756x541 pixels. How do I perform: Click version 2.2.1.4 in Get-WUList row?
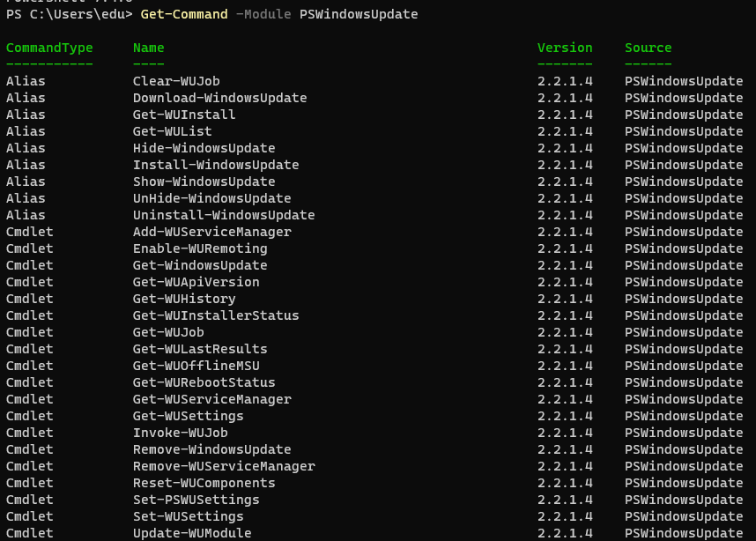coord(565,131)
